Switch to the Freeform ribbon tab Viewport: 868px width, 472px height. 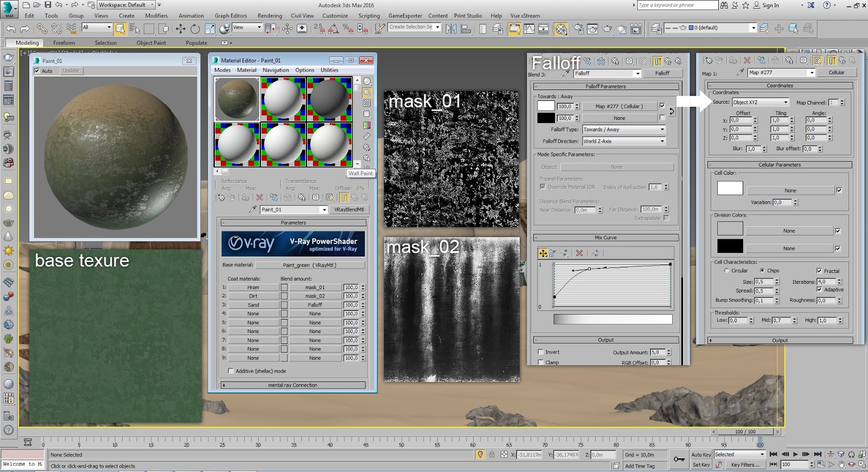(x=64, y=43)
